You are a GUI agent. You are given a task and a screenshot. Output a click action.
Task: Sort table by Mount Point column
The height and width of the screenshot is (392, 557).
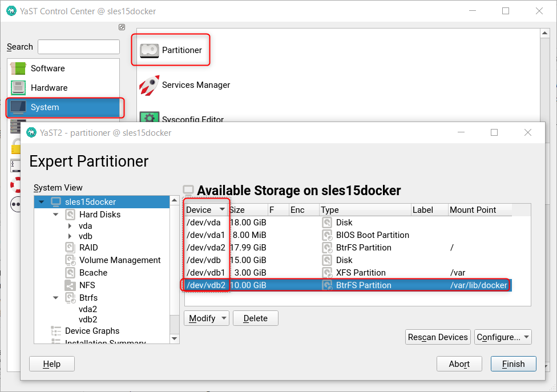coord(480,210)
